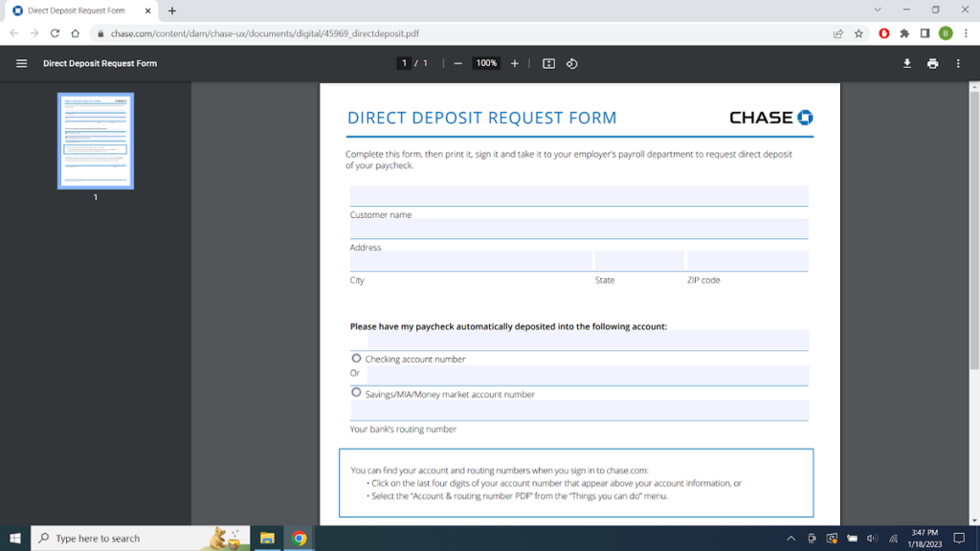Image resolution: width=980 pixels, height=551 pixels.
Task: Open a new browser tab
Action: (x=170, y=11)
